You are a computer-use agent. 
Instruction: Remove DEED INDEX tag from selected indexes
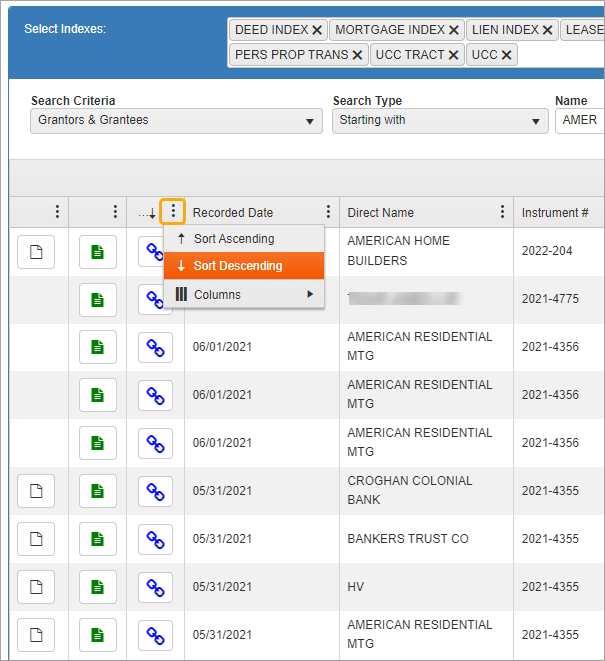317,31
